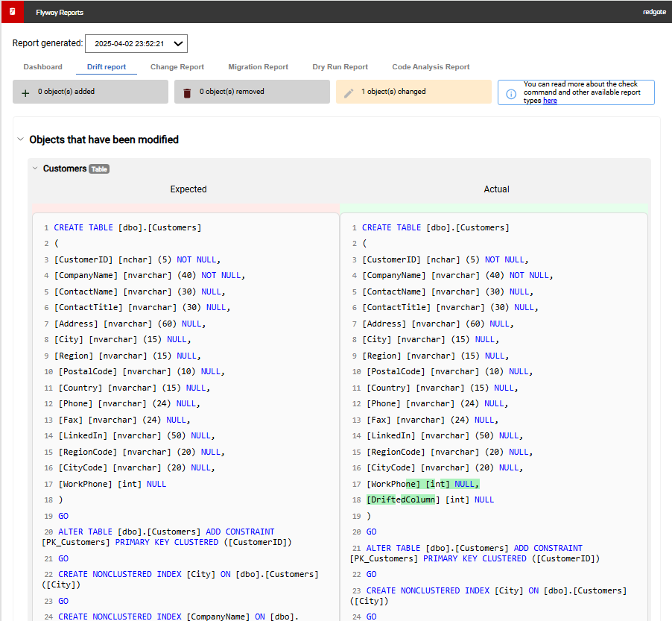This screenshot has width=672, height=621.
Task: Click the red Flyway logo icon
Action: pyautogui.click(x=12, y=12)
